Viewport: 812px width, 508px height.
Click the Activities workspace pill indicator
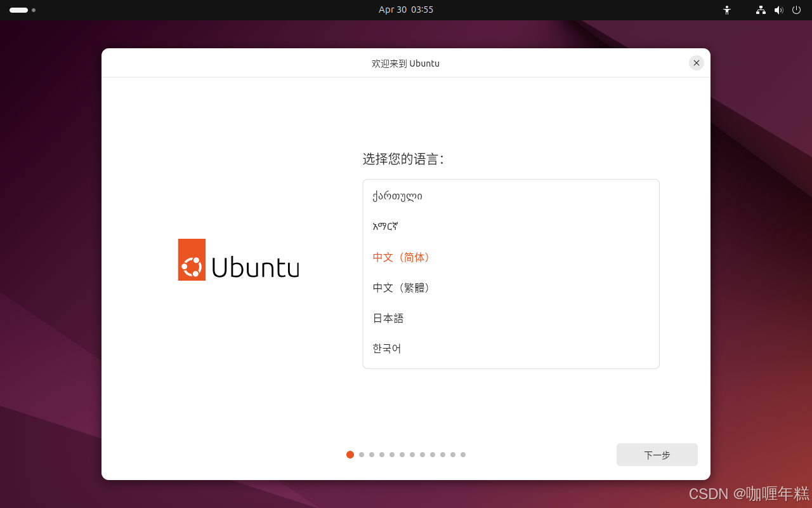coord(19,10)
